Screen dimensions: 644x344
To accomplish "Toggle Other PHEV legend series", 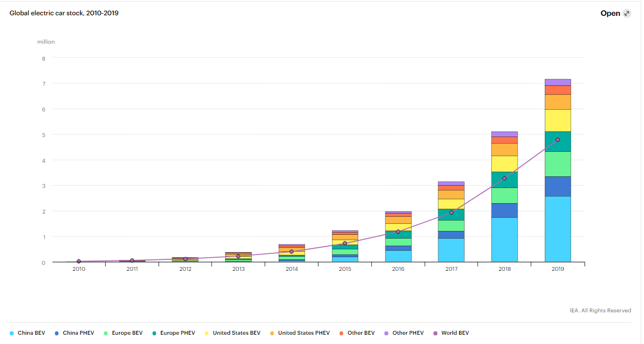I will [404, 333].
